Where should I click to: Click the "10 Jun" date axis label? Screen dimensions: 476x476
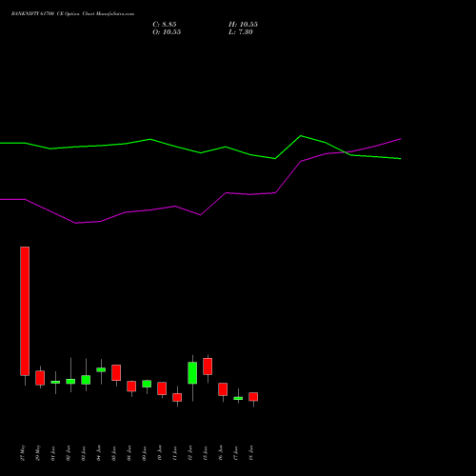pos(160,453)
